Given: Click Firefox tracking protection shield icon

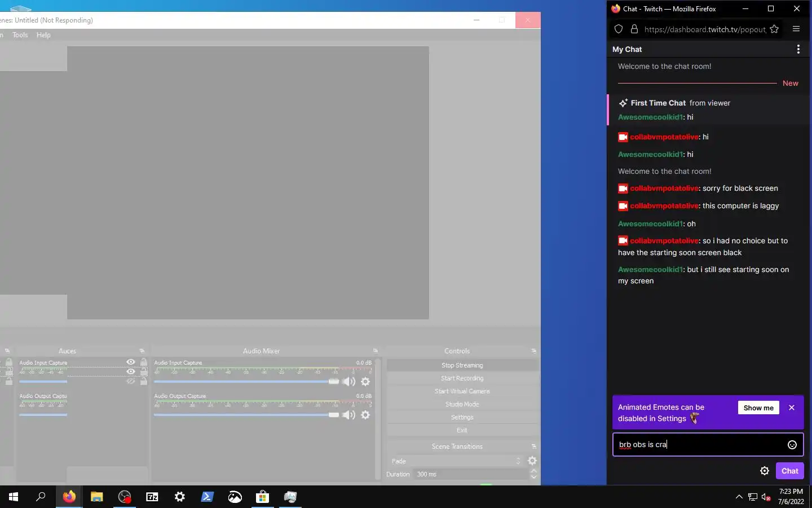Looking at the screenshot, I should point(619,29).
